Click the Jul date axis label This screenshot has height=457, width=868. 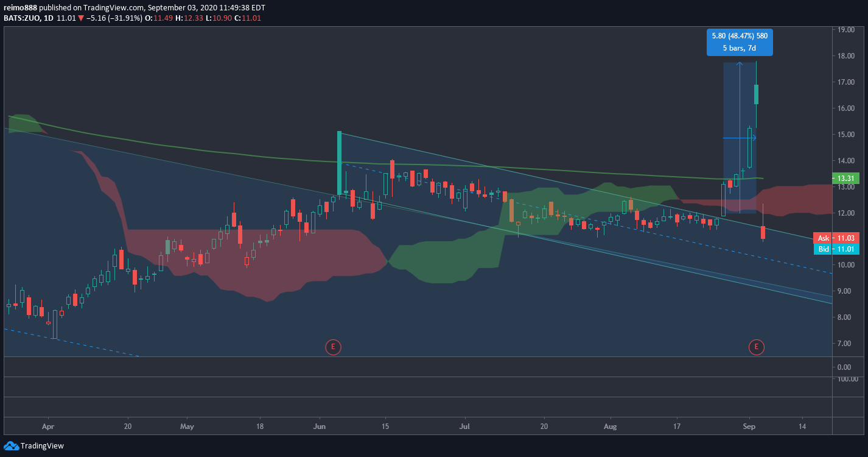tap(465, 427)
